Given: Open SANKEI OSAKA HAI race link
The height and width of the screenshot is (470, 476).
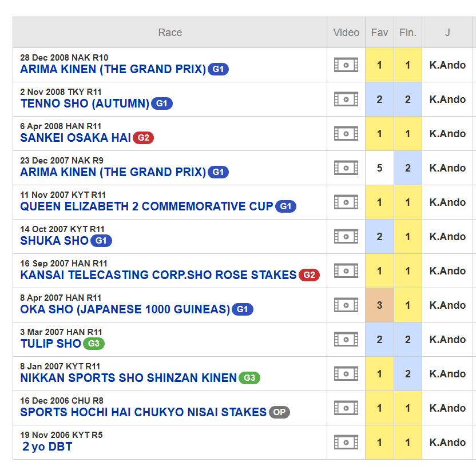Looking at the screenshot, I should [76, 138].
